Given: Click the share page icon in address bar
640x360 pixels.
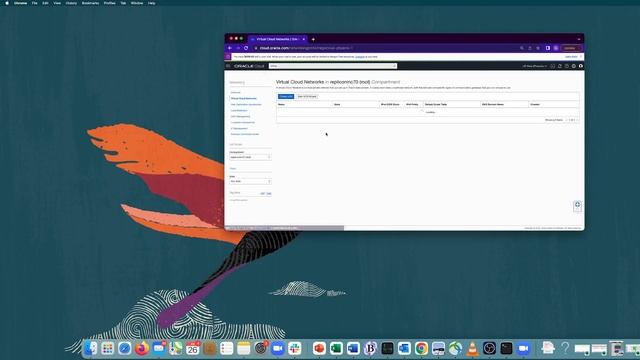Looking at the screenshot, I should 530,48.
